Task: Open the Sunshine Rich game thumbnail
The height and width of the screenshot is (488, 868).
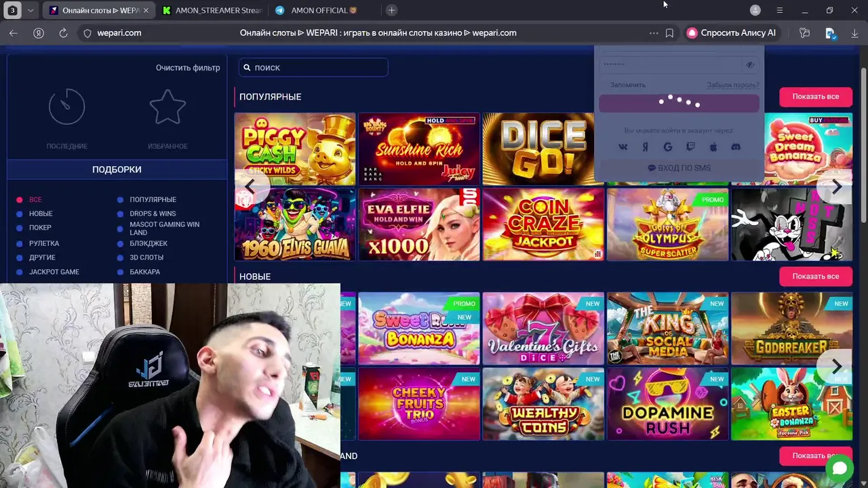Action: point(419,149)
